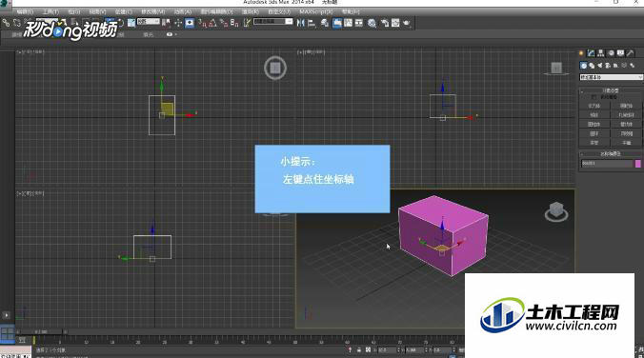This screenshot has height=358, width=644.
Task: Toggle the AutoGrid checkbox
Action: [x=594, y=97]
